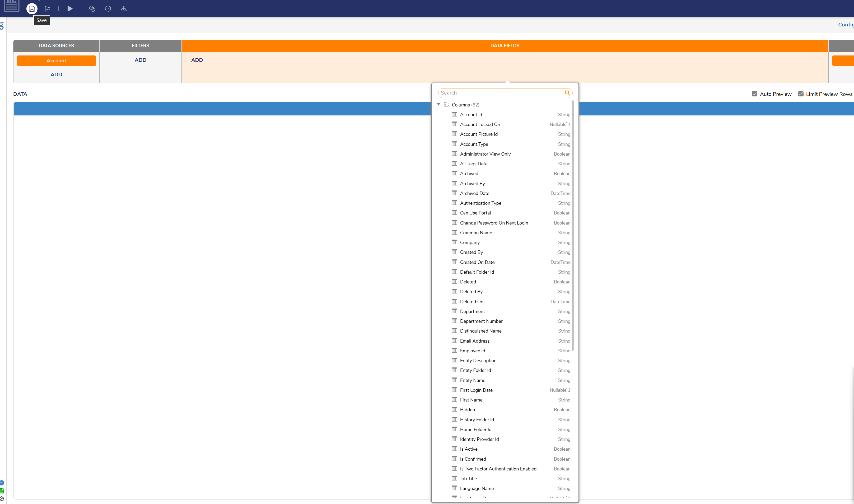Image resolution: width=854 pixels, height=504 pixels.
Task: Click the blue chat bubble icon
Action: [x=2, y=483]
